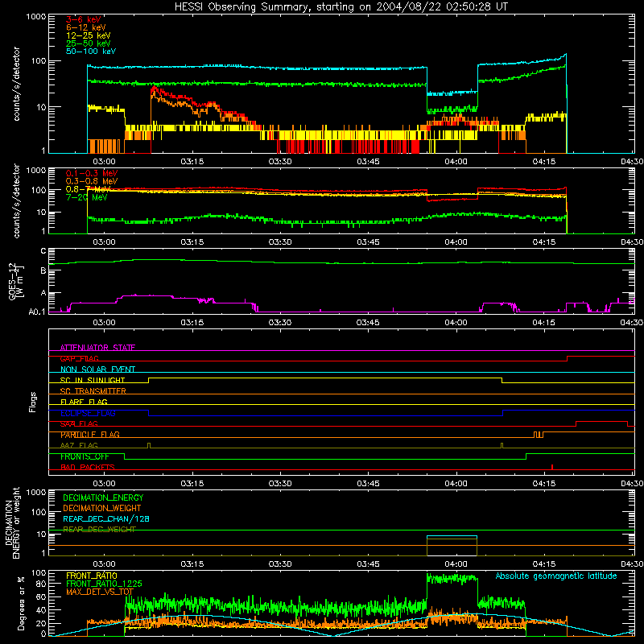
Task: Select the 25-50 keV legend label
Action: (89, 43)
